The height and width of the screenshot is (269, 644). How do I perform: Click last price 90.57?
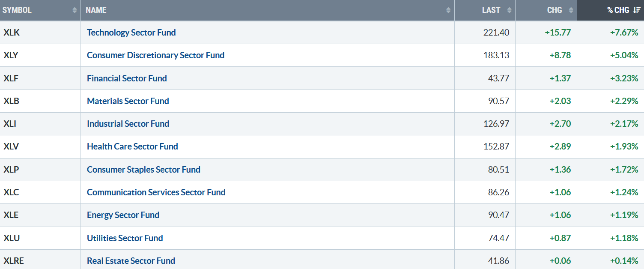498,101
